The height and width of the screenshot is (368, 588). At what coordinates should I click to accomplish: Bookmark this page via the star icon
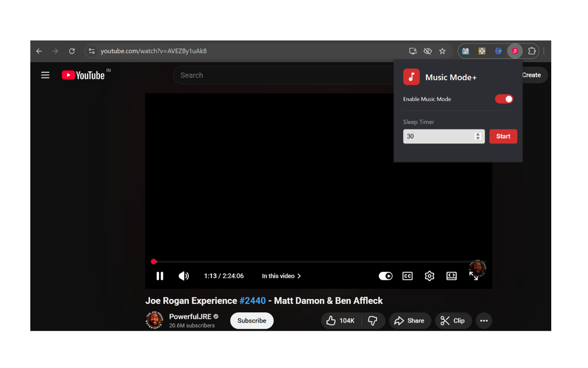tap(442, 51)
